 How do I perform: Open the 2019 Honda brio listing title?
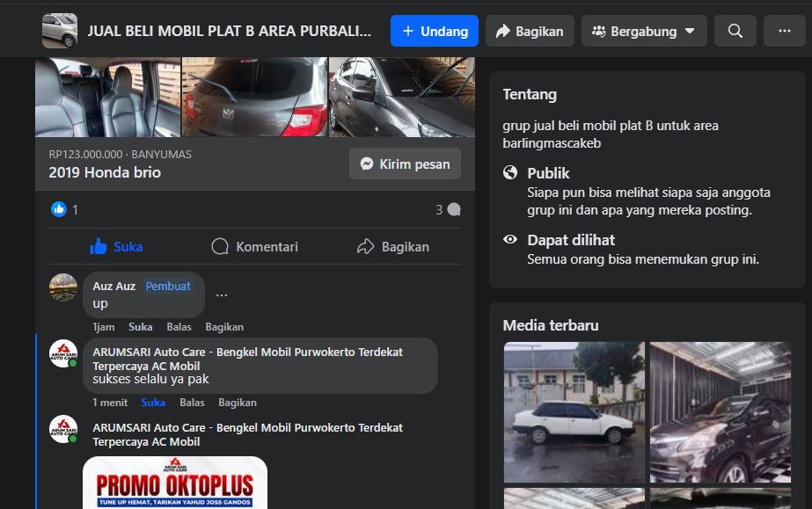[105, 172]
